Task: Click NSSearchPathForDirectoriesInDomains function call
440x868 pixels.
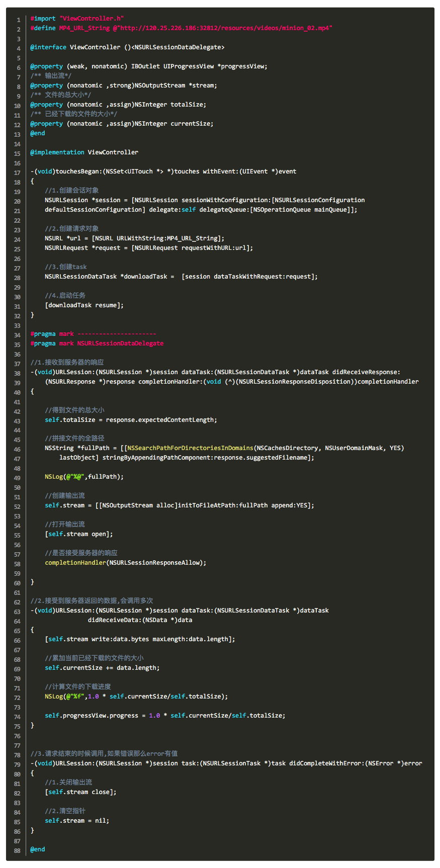Action: click(x=190, y=448)
